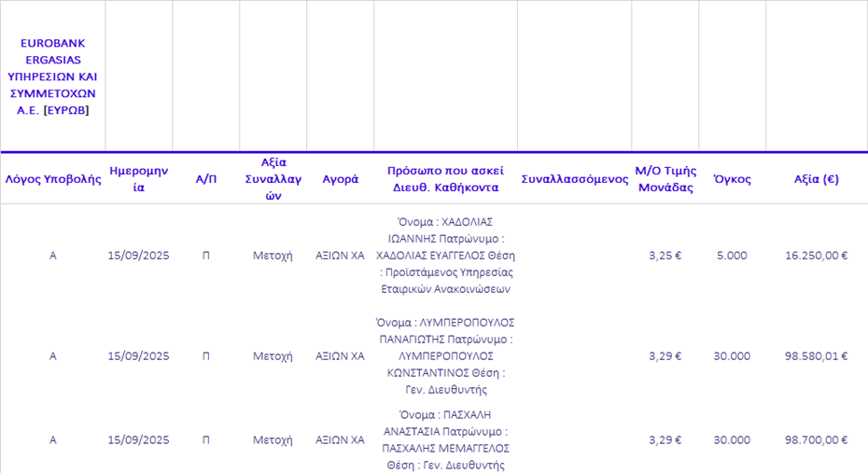Click the Π cell in the ΠΑΣΧΑΛΗ row
The image size is (868, 473).
(206, 440)
